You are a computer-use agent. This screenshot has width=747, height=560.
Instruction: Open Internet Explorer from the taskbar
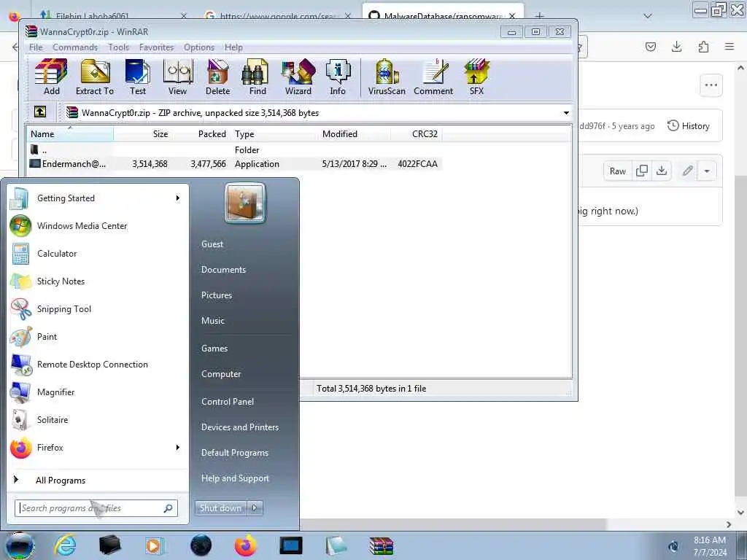(65, 545)
